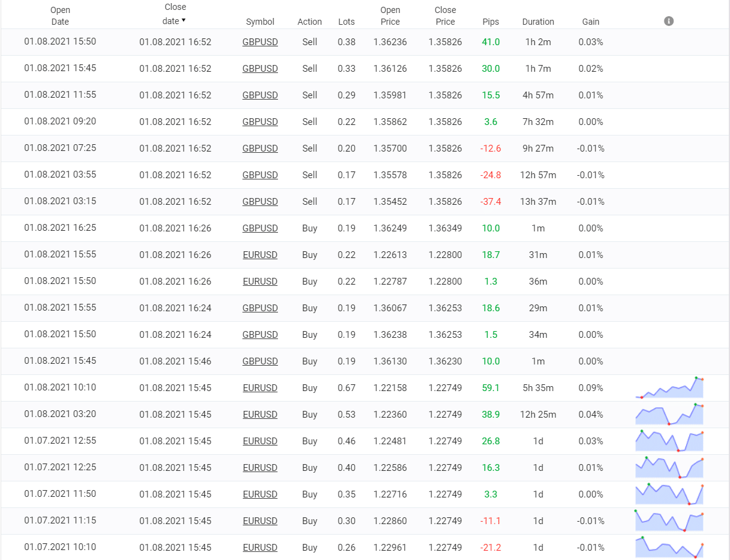Select open price 1.22961
730x560 pixels.
coord(390,548)
